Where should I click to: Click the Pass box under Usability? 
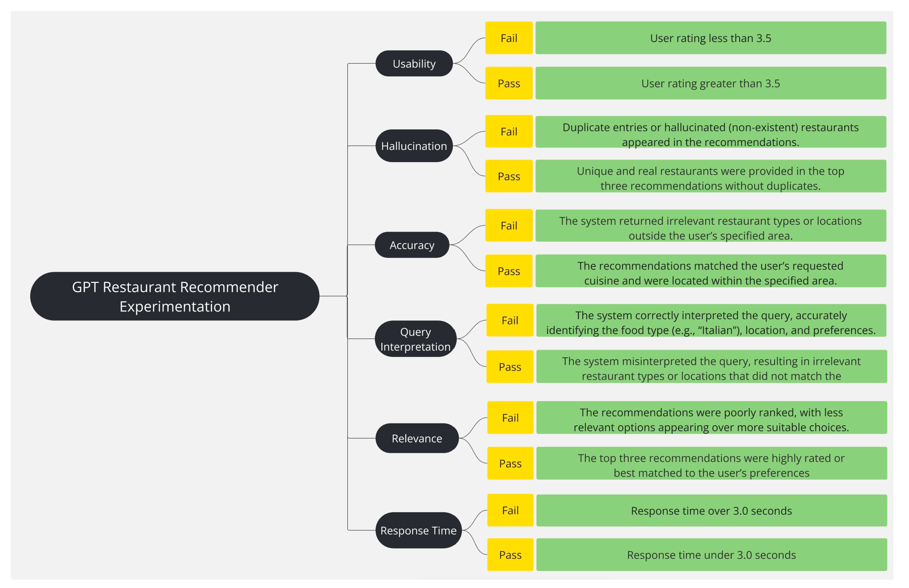point(509,83)
